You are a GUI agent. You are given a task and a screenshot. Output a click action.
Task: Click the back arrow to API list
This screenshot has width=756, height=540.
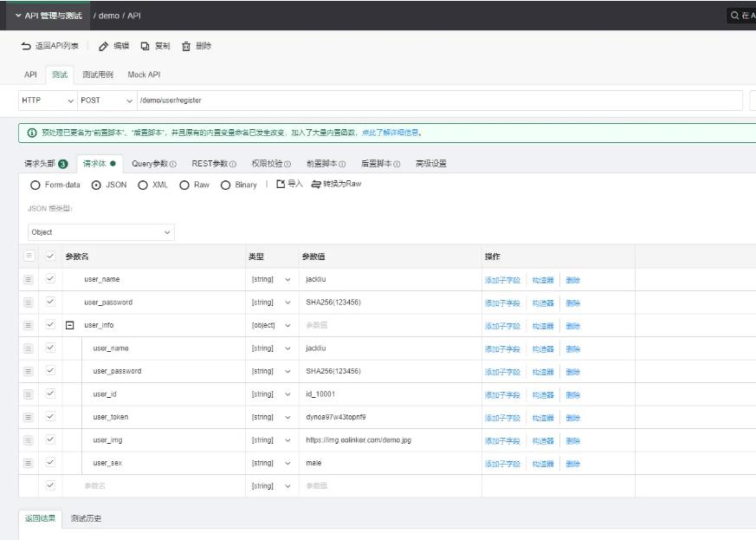[x=26, y=46]
